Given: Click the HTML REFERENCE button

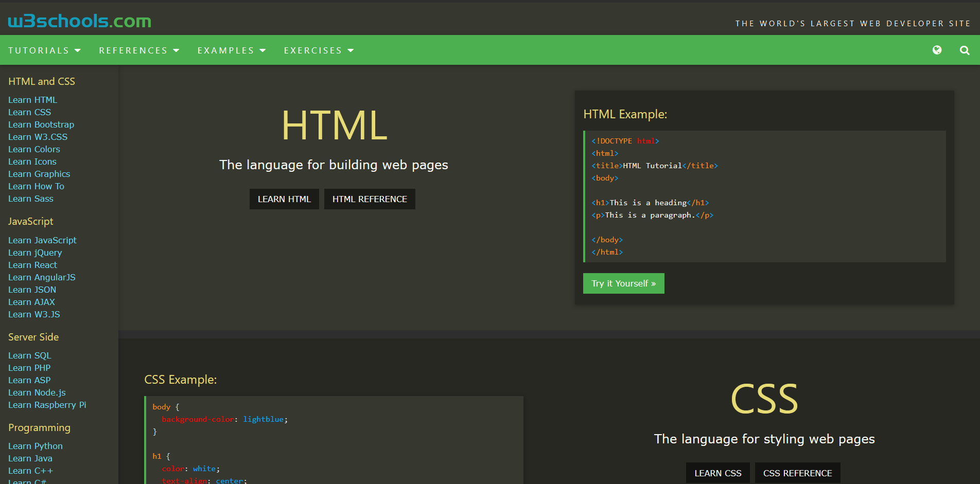Looking at the screenshot, I should click(370, 199).
